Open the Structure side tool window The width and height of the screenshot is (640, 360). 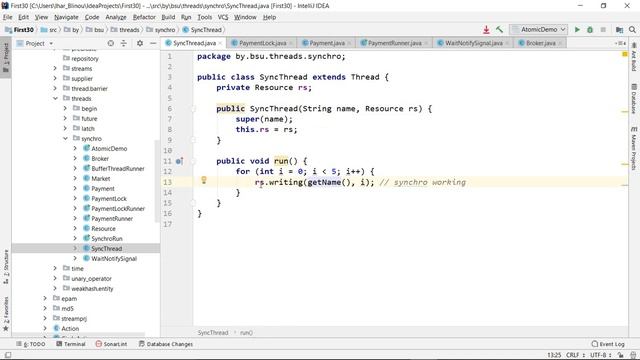(x=6, y=267)
